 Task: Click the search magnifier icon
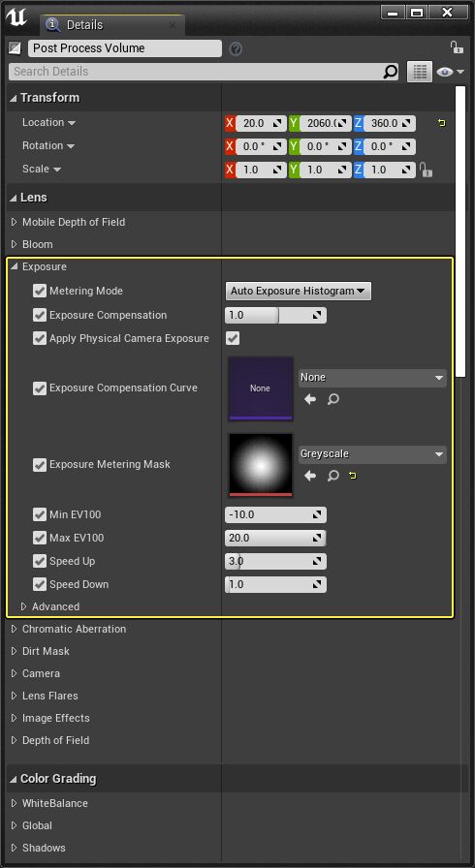coord(391,72)
